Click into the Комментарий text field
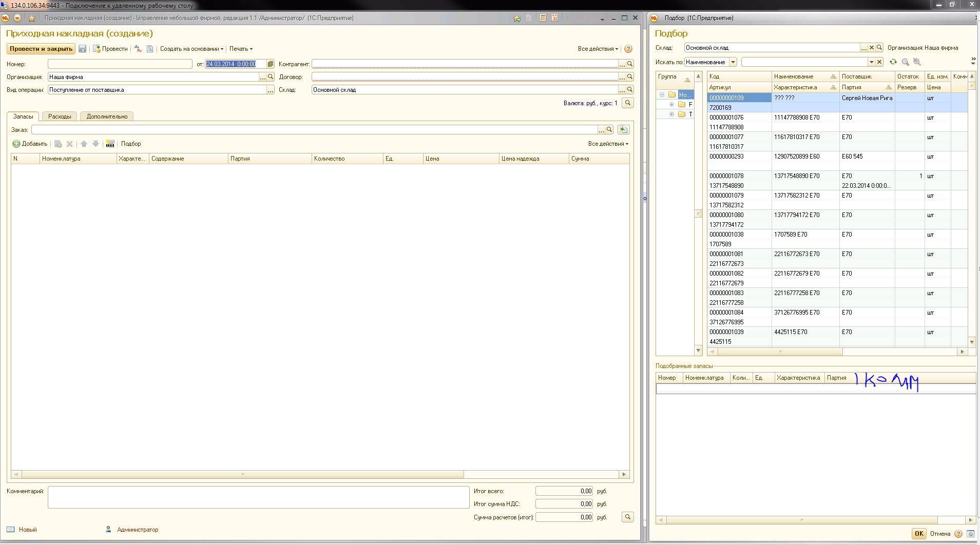The height and width of the screenshot is (545, 980). [x=258, y=497]
